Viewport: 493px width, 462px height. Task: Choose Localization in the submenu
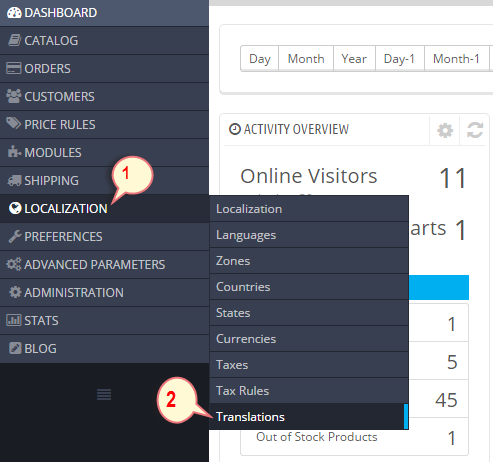pos(309,209)
